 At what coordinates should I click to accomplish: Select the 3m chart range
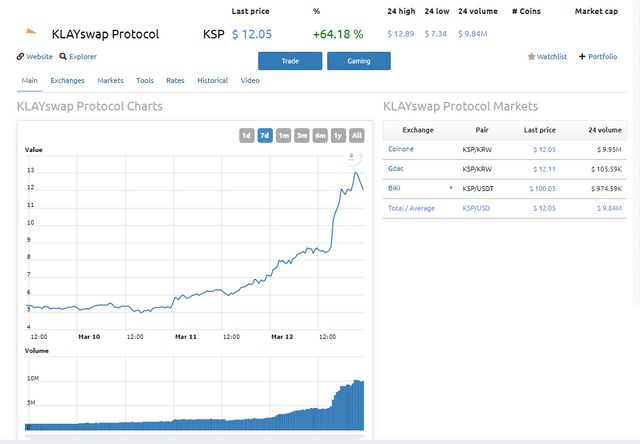tap(302, 135)
